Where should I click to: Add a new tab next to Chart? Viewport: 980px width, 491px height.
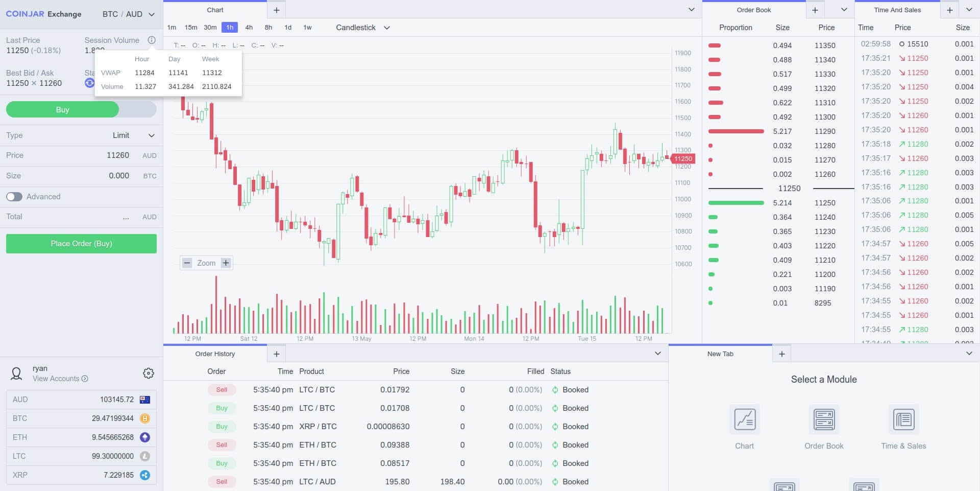click(x=277, y=10)
